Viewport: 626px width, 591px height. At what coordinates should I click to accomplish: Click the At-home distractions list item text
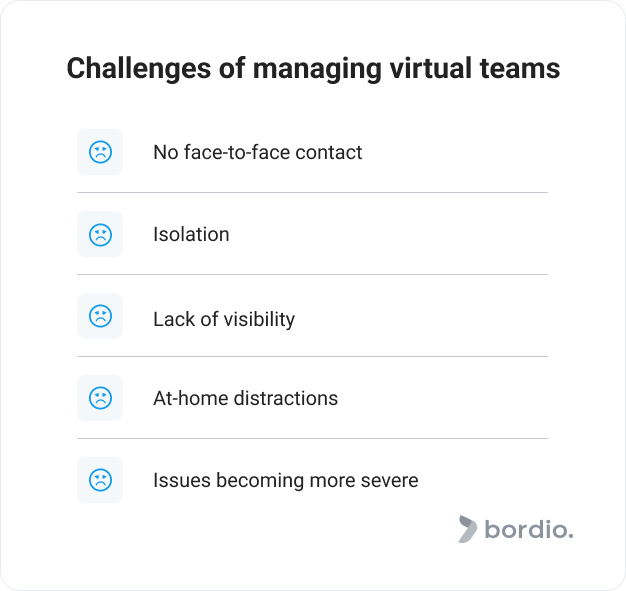coord(246,398)
